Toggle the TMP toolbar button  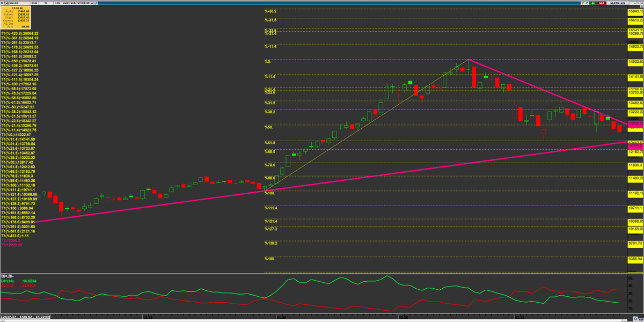tap(86, 3)
